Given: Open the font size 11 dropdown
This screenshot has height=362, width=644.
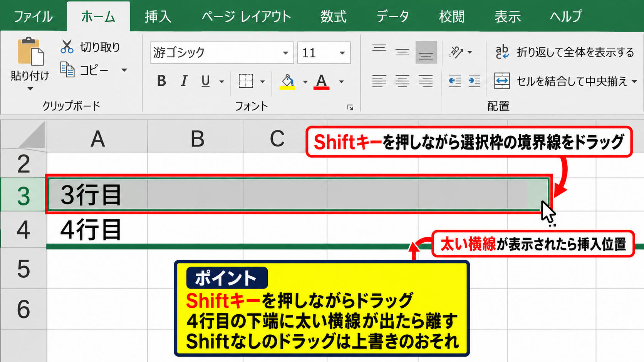Looking at the screenshot, I should 342,53.
